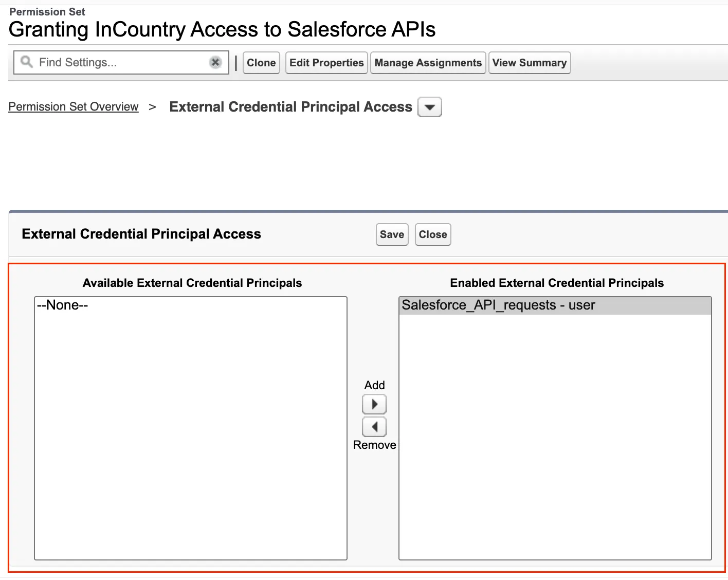Clear the Find Settings search with X icon

click(x=215, y=62)
